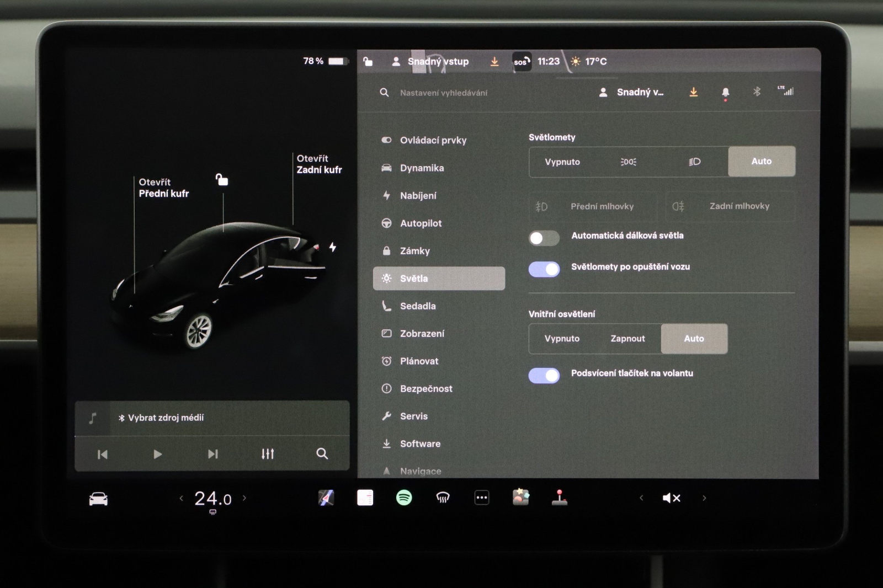883x588 pixels.
Task: Disable Světlomety po opuštění vozu toggle
Action: (544, 269)
